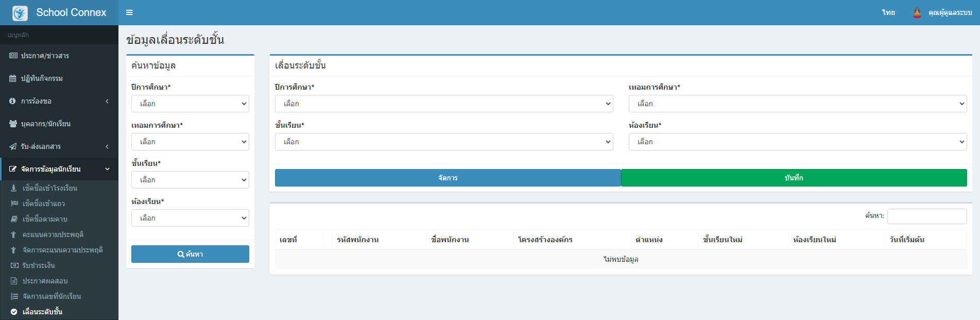This screenshot has height=320, width=980.
Task: Click the School Connex logo icon
Action: pyautogui.click(x=20, y=13)
